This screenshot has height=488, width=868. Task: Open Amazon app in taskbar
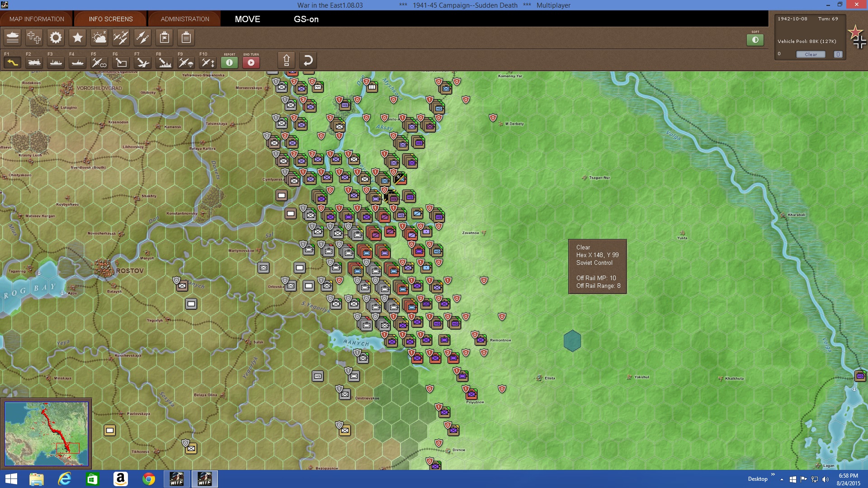tap(121, 479)
